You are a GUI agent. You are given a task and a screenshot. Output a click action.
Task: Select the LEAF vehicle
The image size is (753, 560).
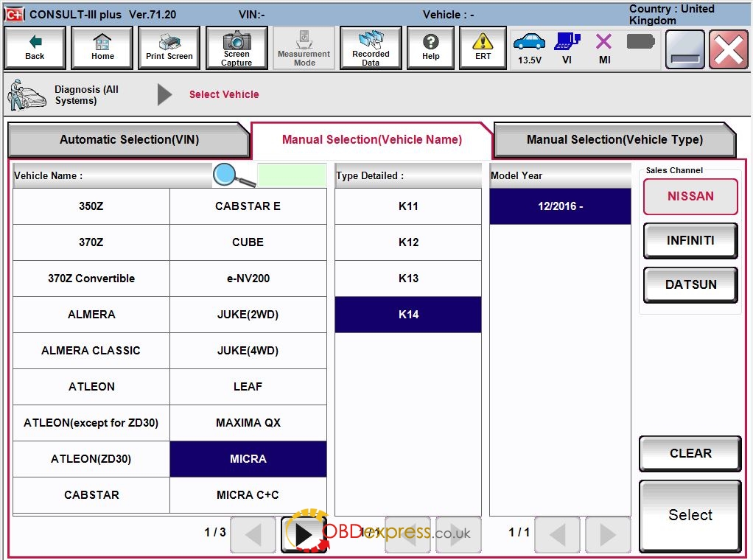point(248,387)
